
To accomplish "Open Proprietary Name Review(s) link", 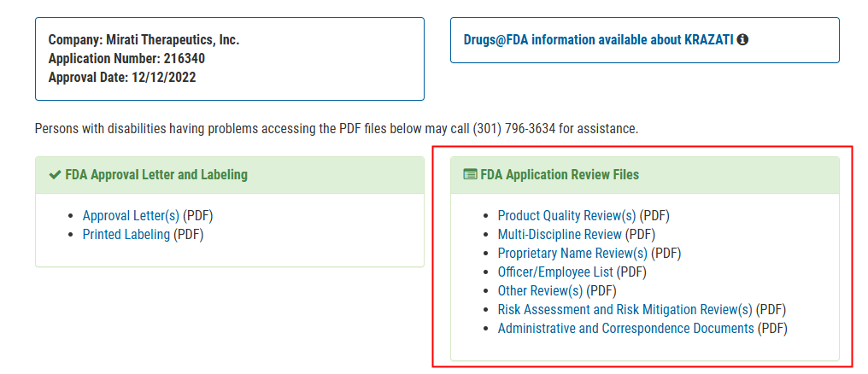I will 572,254.
